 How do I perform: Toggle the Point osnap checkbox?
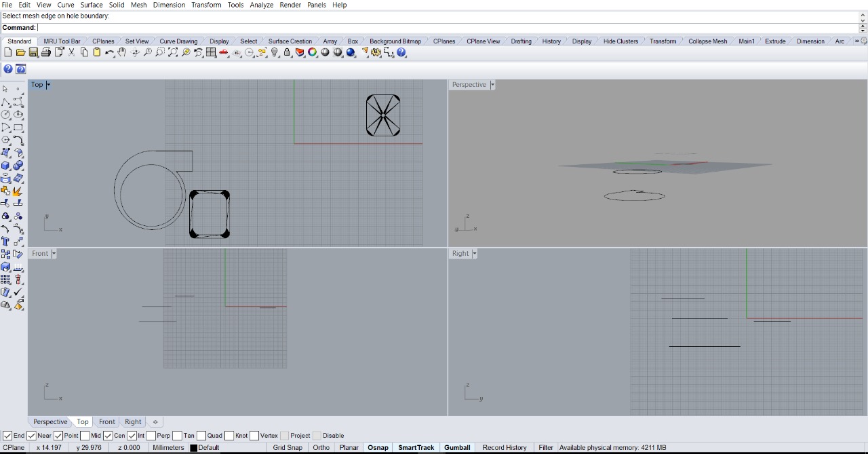click(58, 436)
